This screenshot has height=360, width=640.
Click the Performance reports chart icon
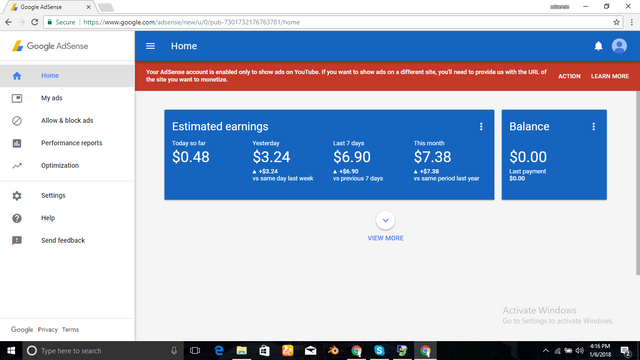click(17, 143)
